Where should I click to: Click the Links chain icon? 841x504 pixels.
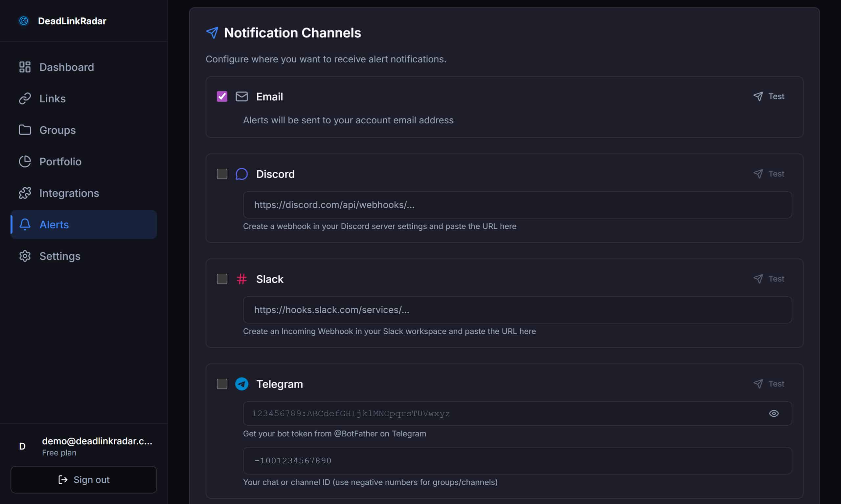(x=25, y=98)
